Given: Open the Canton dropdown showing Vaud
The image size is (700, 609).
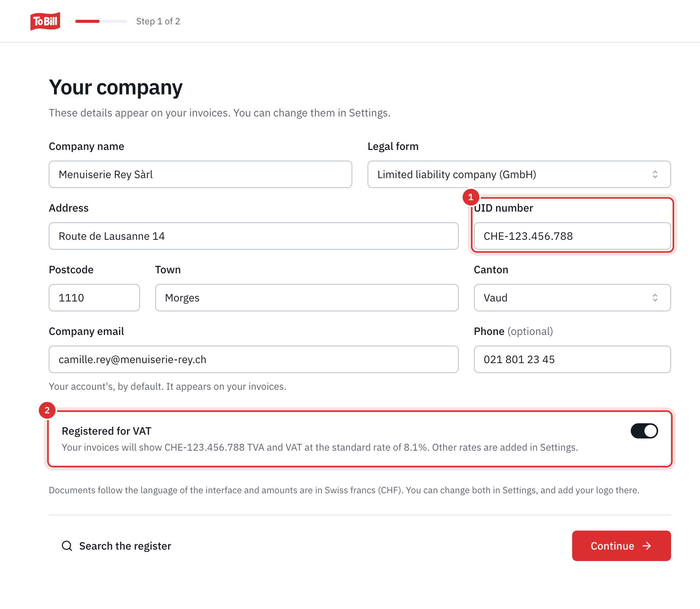Looking at the screenshot, I should click(572, 298).
